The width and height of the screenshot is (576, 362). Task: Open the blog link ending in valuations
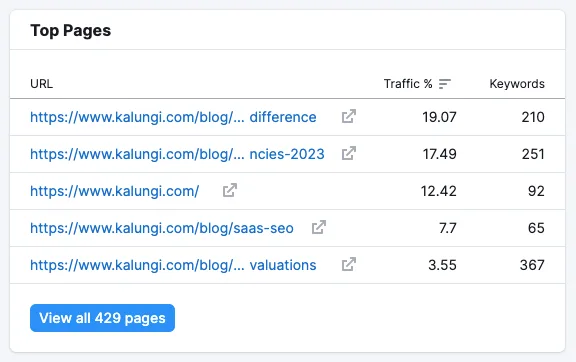(173, 265)
